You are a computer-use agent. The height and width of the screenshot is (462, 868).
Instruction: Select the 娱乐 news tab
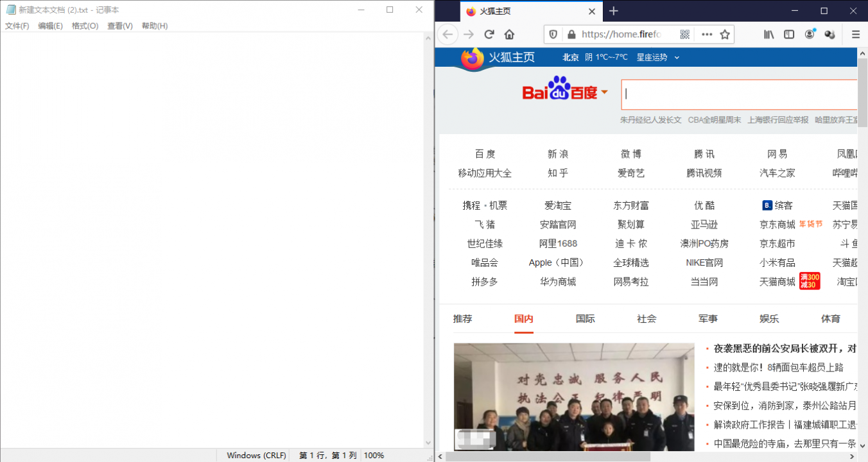pos(769,318)
